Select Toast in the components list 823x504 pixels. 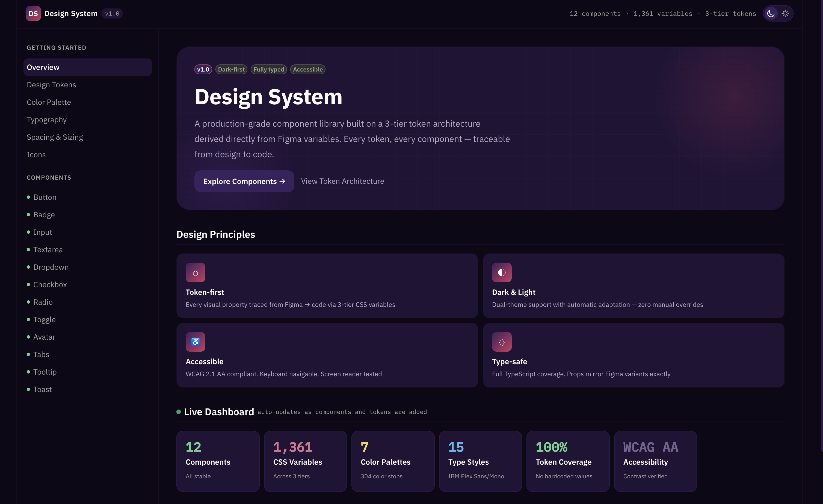[87, 389]
